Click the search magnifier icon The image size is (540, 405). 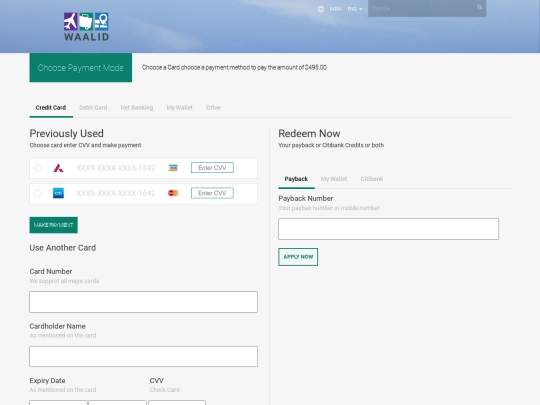[479, 7]
